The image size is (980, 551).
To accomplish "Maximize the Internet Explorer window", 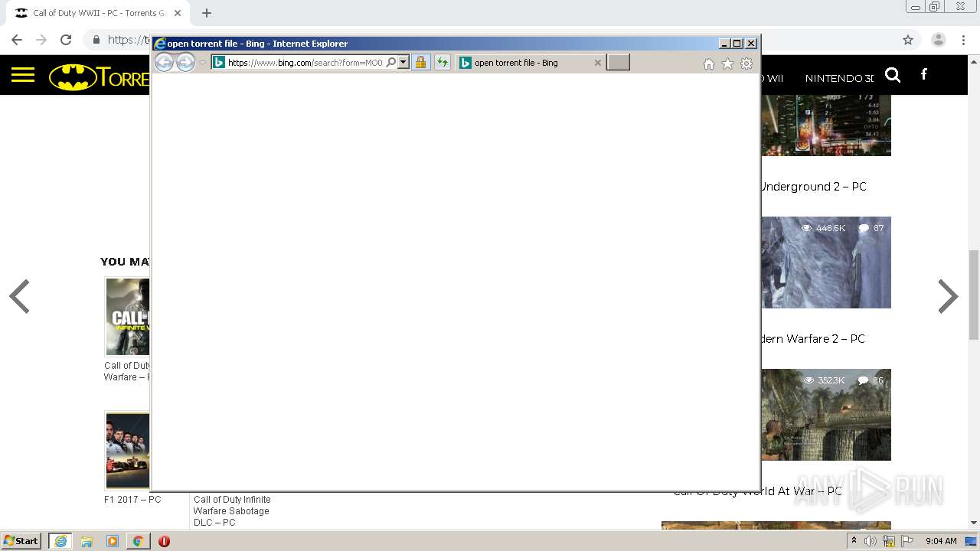I will 737,44.
